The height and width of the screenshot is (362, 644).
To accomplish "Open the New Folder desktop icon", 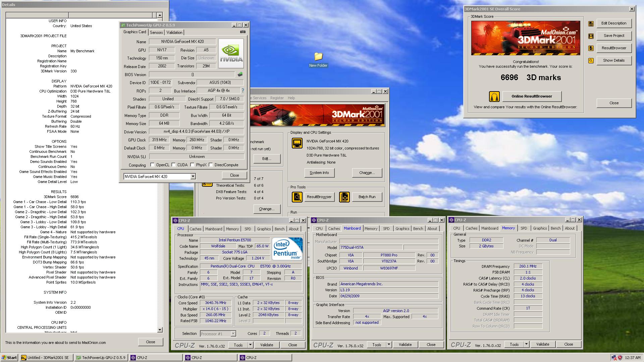I will tap(318, 60).
